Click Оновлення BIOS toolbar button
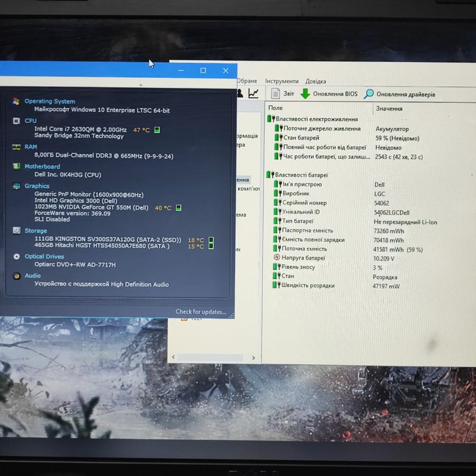 click(329, 94)
